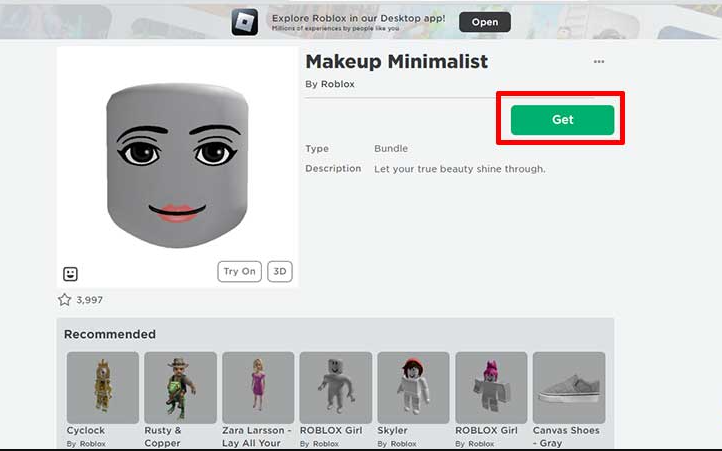The height and width of the screenshot is (451, 722).
Task: Favorite the item with the star icon
Action: point(64,300)
